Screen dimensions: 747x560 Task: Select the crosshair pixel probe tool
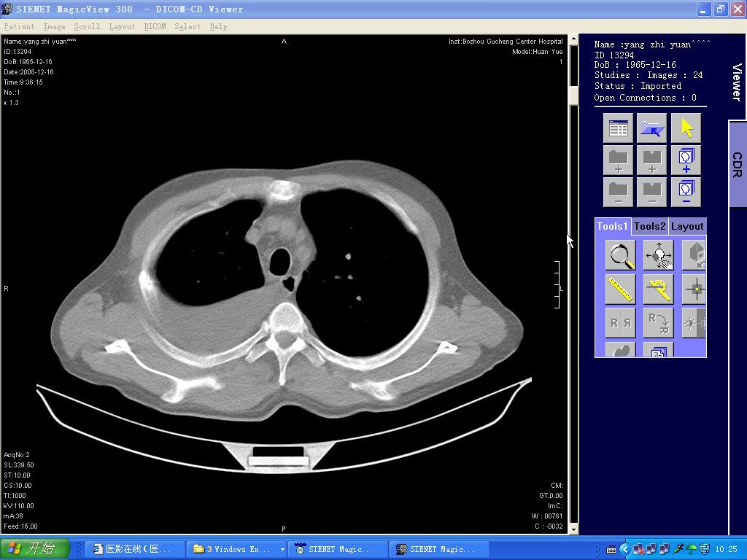coord(694,289)
